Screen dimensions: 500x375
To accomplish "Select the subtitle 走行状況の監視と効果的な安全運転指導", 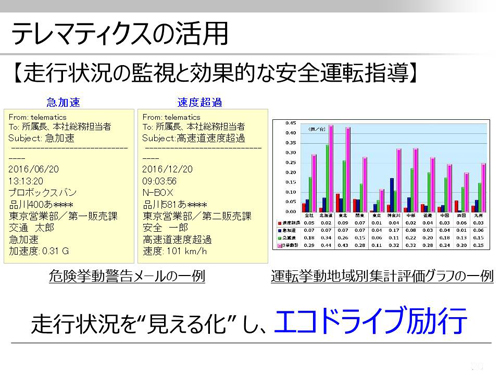I will pyautogui.click(x=215, y=73).
